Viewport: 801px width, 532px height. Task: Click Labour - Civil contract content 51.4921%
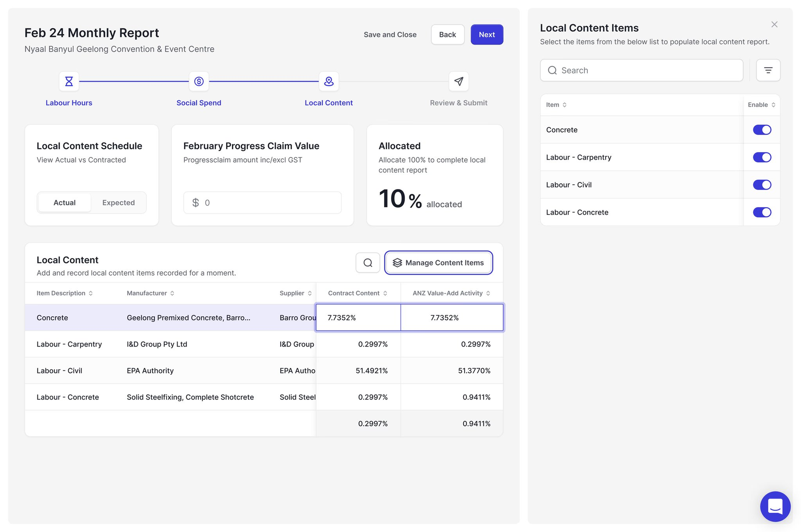pos(372,371)
